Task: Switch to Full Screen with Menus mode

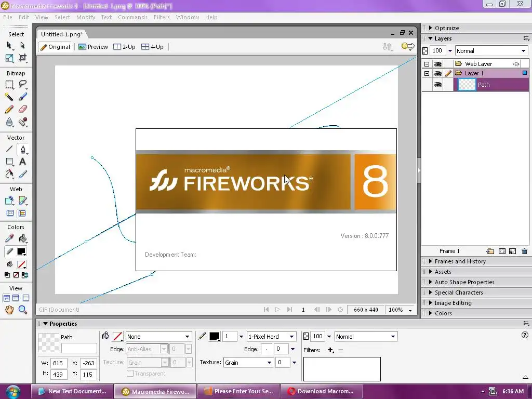Action: pos(16,298)
